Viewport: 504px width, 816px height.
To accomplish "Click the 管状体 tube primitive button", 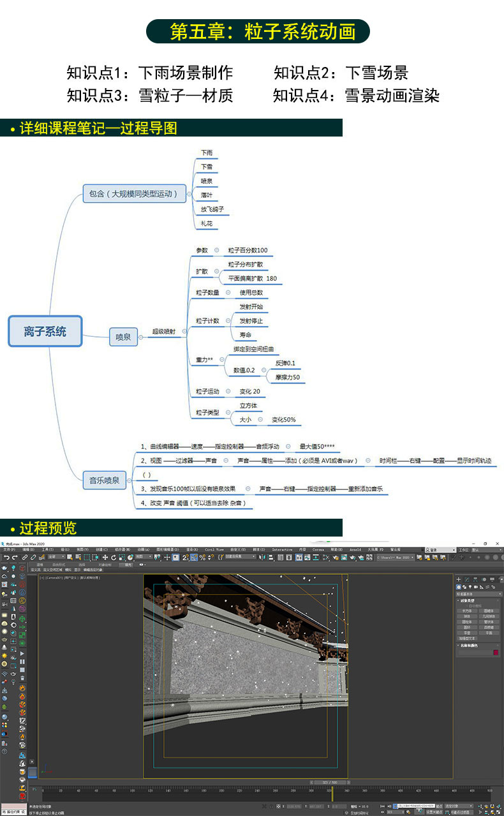I will coord(489,622).
